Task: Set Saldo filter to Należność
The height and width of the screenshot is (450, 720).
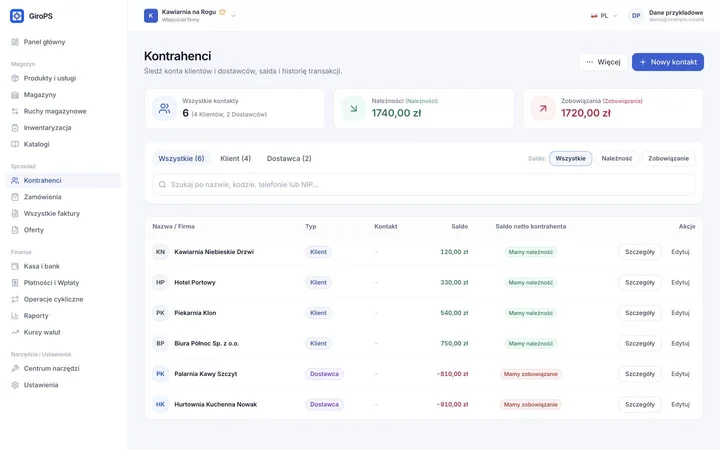Action: (x=617, y=158)
